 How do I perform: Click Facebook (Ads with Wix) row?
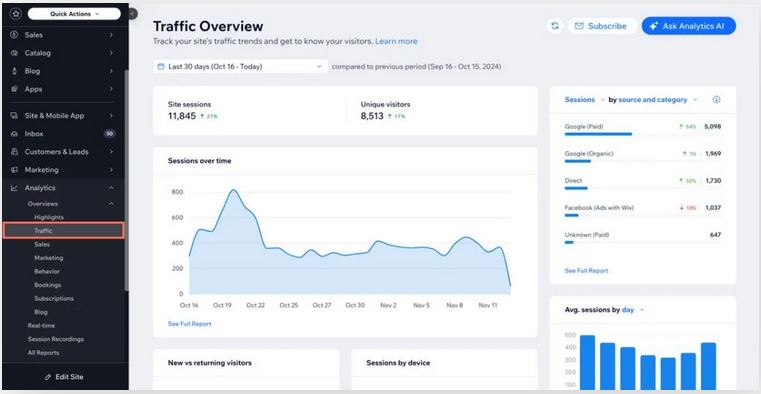click(643, 211)
